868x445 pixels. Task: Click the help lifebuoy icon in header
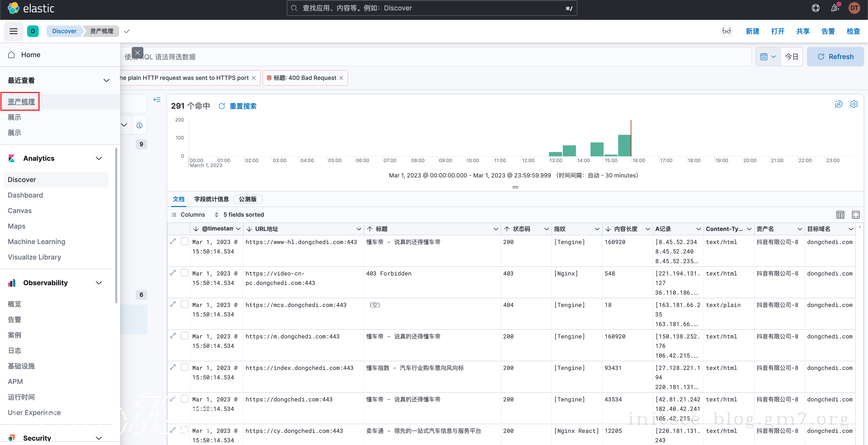815,8
